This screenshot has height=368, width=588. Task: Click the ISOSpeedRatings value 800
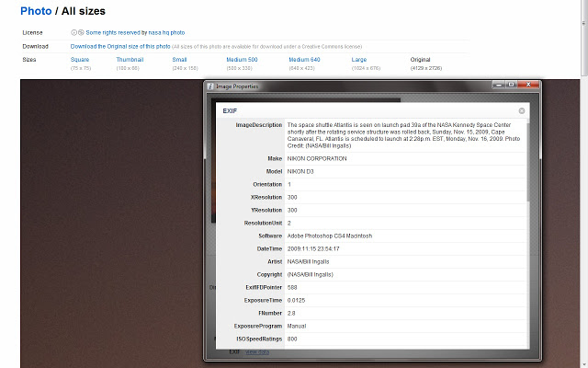point(292,339)
